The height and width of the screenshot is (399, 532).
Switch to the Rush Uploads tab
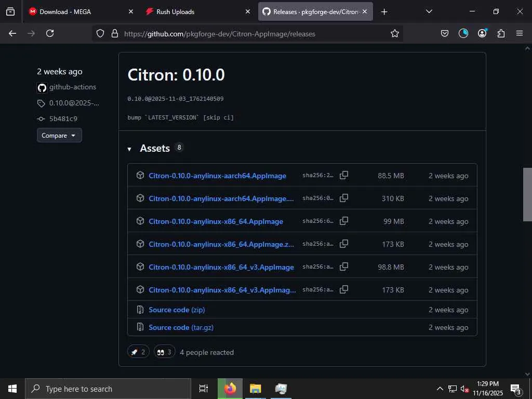point(197,12)
